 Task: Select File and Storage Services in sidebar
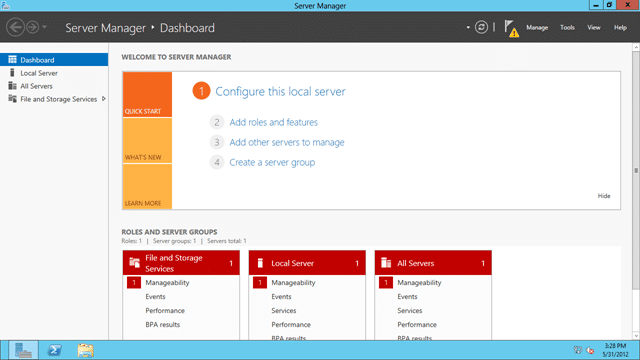pyautogui.click(x=54, y=99)
